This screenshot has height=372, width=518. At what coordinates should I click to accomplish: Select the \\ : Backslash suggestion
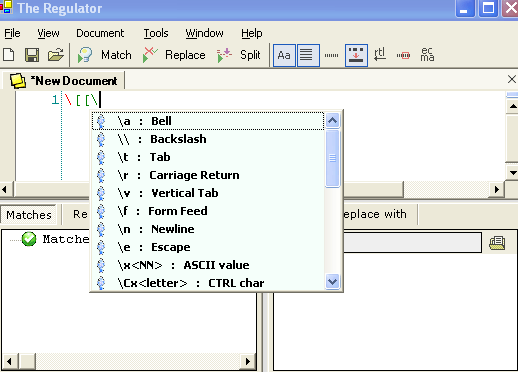tap(208, 139)
